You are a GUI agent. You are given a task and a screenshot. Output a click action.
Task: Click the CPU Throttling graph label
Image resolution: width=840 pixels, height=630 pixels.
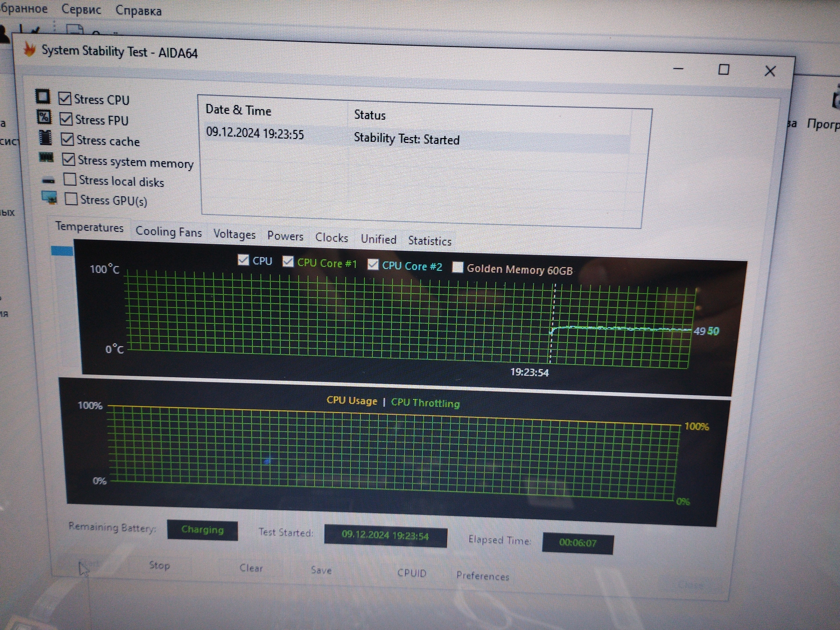(425, 403)
